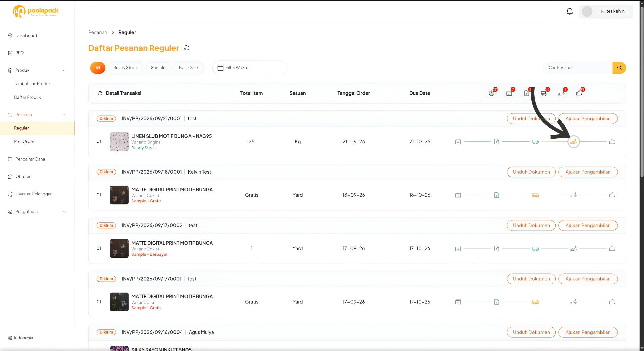Open the Hi, tes kelvin account menu

(x=606, y=11)
